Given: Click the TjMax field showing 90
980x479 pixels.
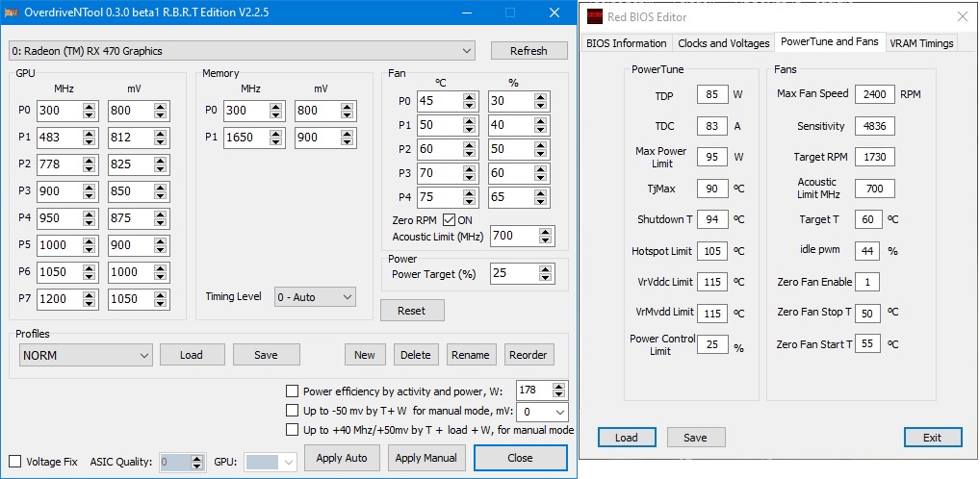Looking at the screenshot, I should coord(712,189).
